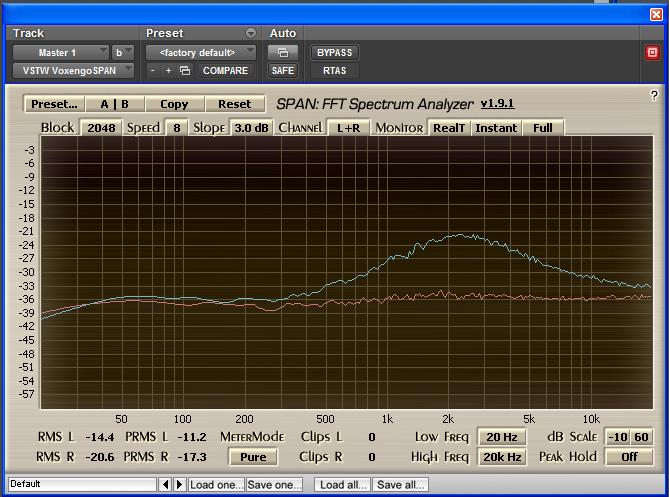Open the Master 1 track selector
The height and width of the screenshot is (497, 669).
click(x=60, y=52)
